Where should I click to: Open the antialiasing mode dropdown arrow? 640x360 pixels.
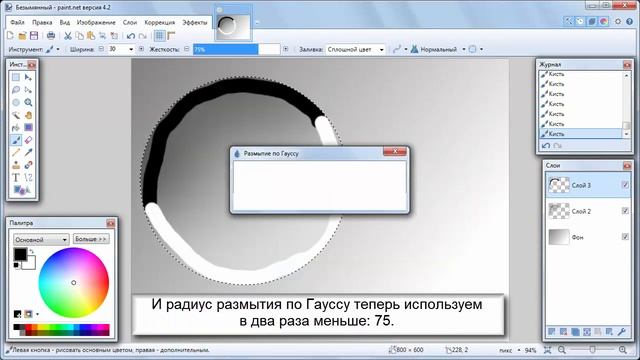[x=406, y=49]
